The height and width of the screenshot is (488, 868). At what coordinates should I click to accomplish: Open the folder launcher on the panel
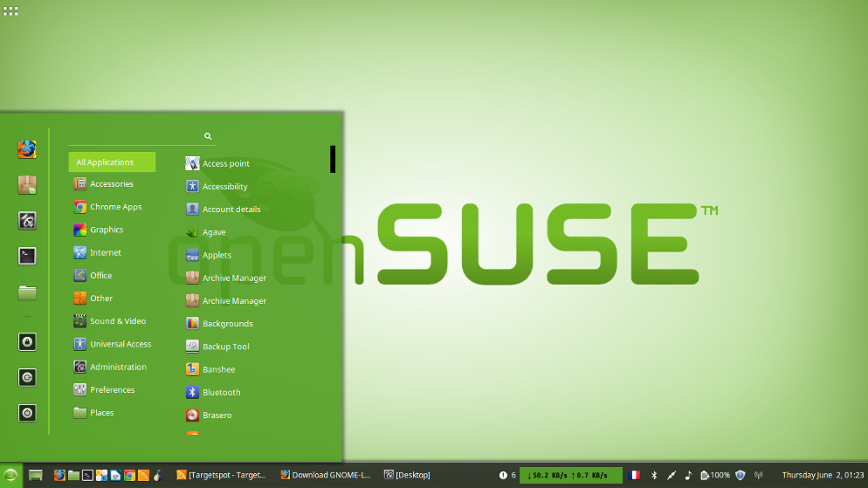click(x=73, y=475)
